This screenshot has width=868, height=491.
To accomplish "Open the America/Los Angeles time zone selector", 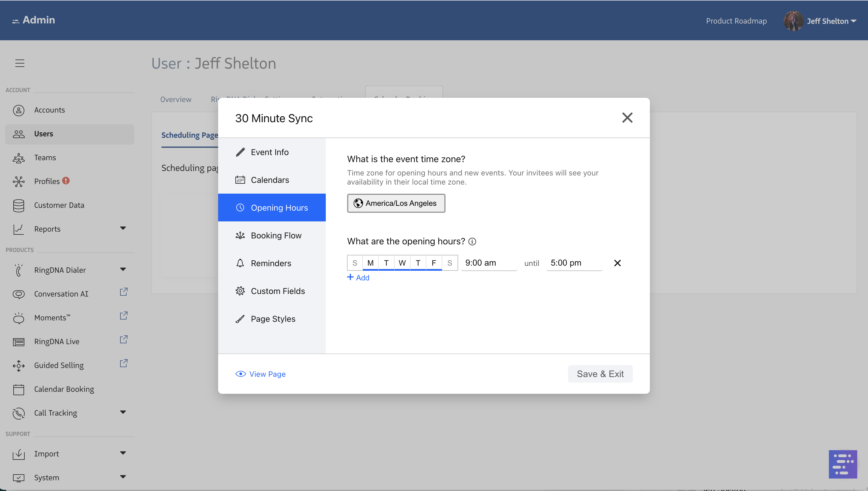I will point(396,203).
